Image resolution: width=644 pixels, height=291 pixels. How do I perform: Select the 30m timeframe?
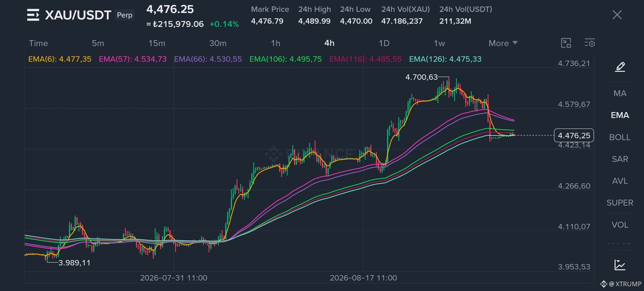(x=218, y=43)
